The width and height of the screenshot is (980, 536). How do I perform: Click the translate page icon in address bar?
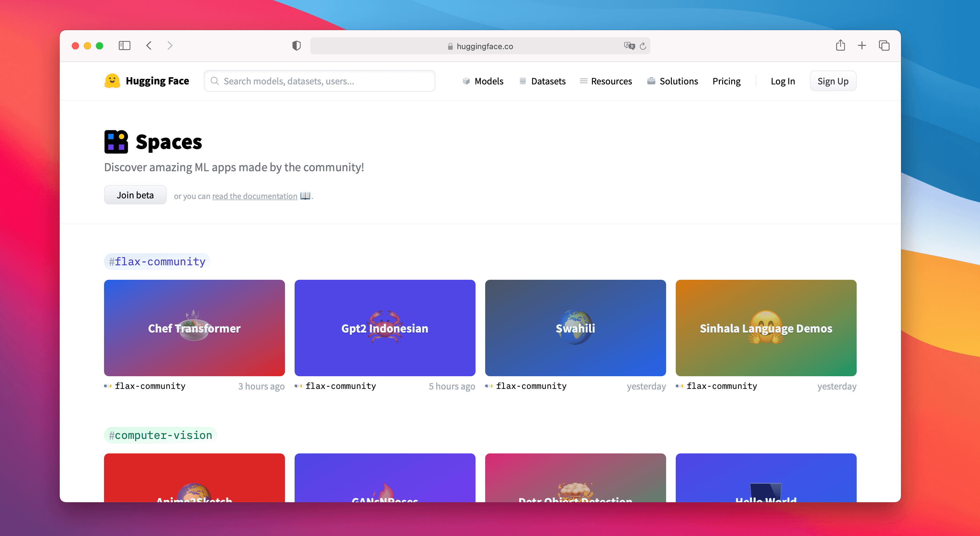coord(629,46)
